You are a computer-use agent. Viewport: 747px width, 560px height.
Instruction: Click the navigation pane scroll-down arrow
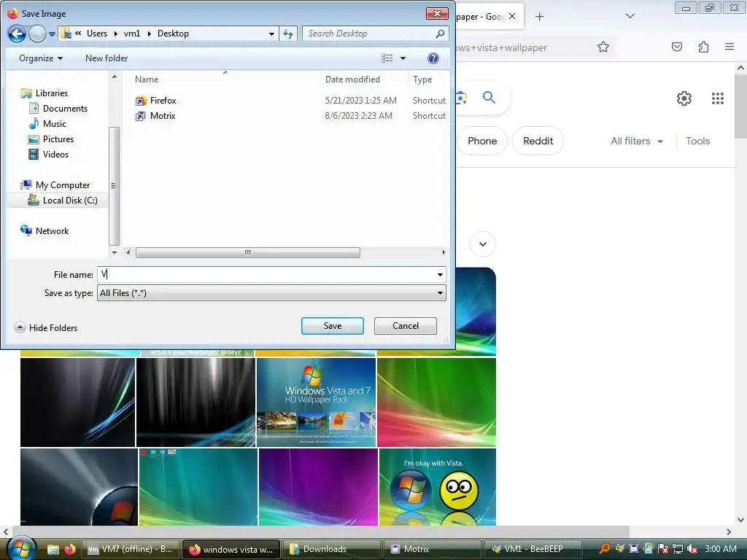(115, 252)
